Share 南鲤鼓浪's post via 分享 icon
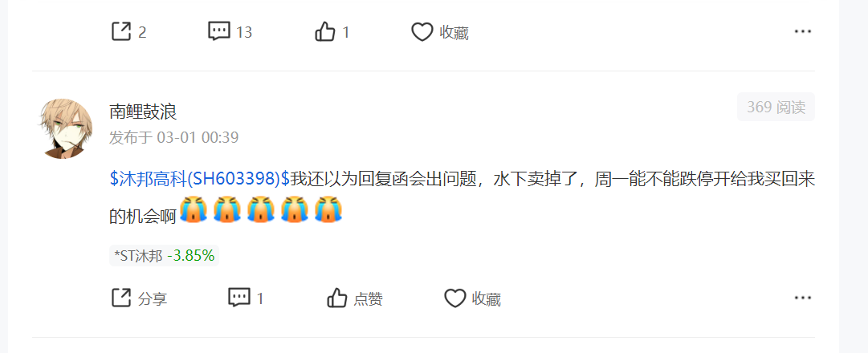The height and width of the screenshot is (353, 868). [x=121, y=298]
